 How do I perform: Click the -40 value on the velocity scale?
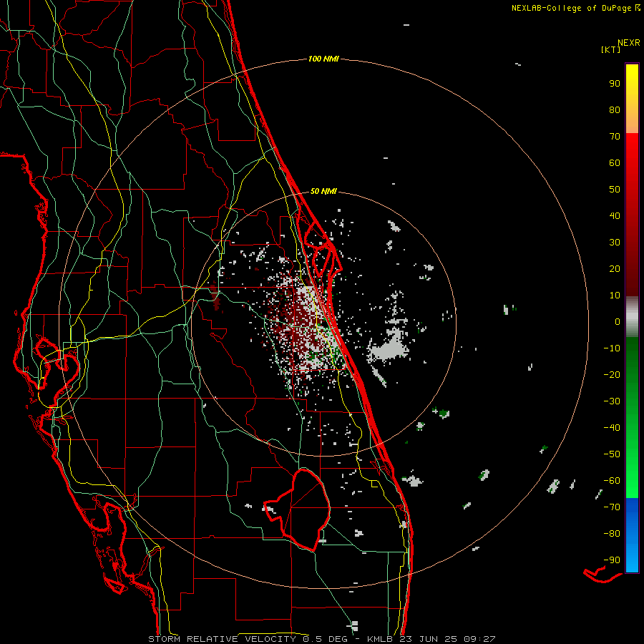(612, 428)
